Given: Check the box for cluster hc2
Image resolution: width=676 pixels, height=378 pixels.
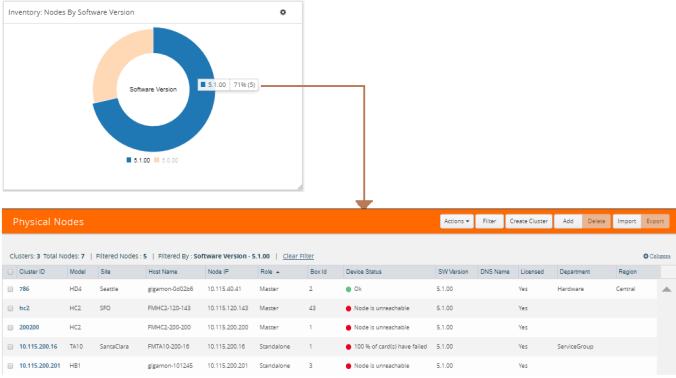Looking at the screenshot, I should tap(10, 308).
